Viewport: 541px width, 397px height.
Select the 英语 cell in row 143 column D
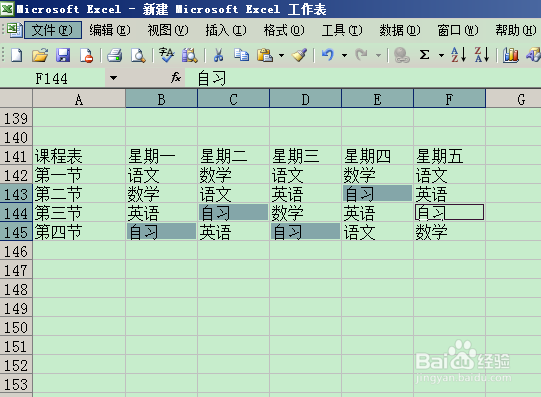click(x=305, y=194)
